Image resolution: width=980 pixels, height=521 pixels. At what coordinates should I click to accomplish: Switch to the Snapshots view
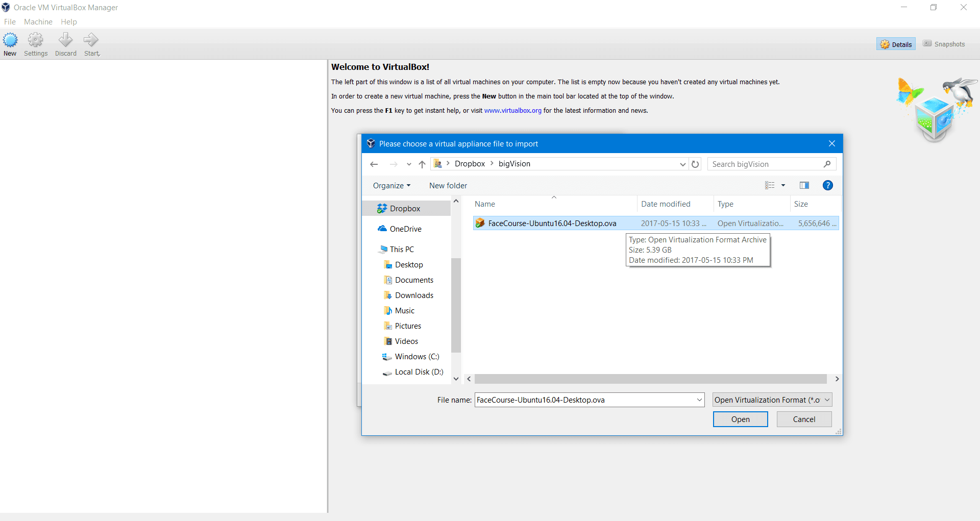pyautogui.click(x=944, y=44)
